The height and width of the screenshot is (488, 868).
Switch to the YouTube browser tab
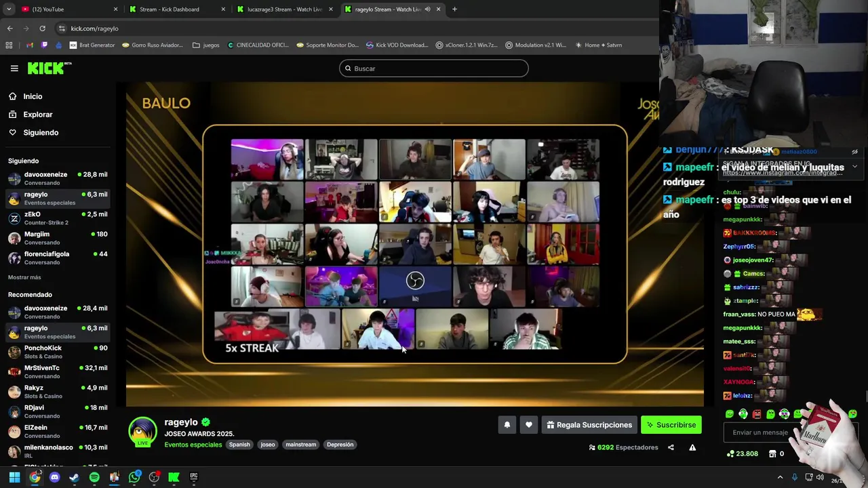click(68, 9)
